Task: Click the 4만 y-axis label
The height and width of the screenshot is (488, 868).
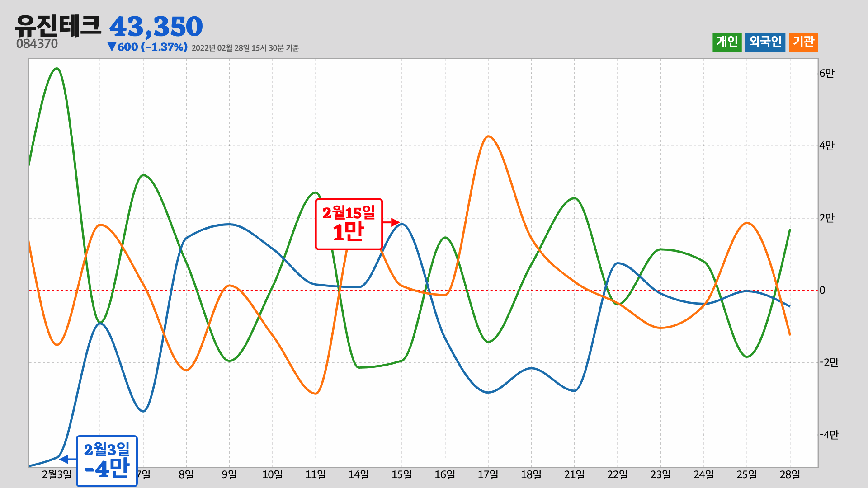Action: pos(827,145)
